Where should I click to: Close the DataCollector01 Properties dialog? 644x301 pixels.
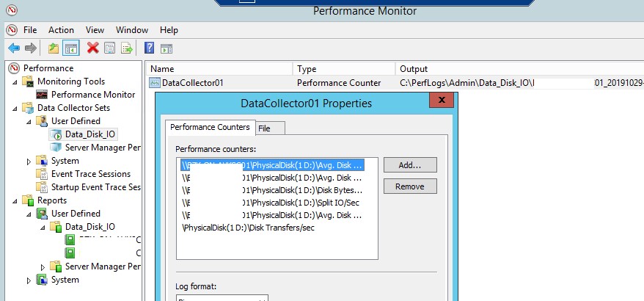point(442,100)
